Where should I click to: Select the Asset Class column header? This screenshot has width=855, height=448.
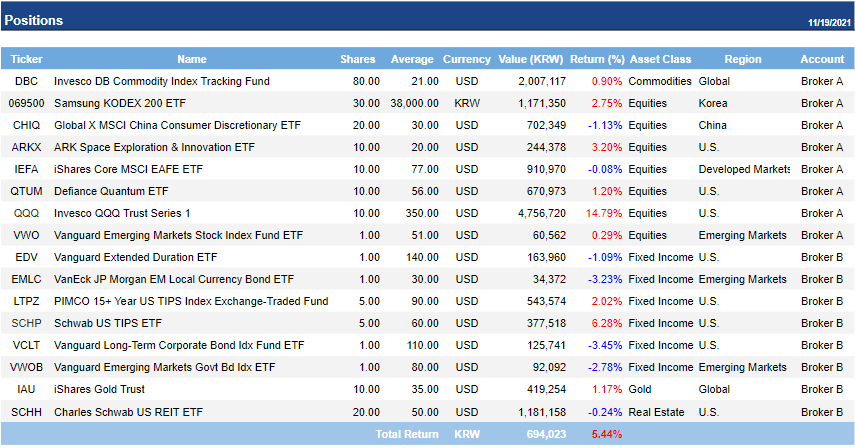point(660,59)
